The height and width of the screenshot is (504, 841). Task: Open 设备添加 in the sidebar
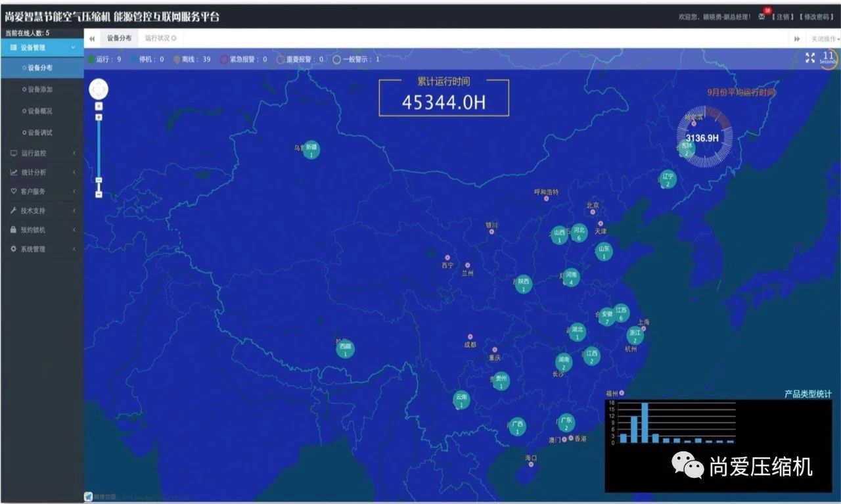click(40, 89)
